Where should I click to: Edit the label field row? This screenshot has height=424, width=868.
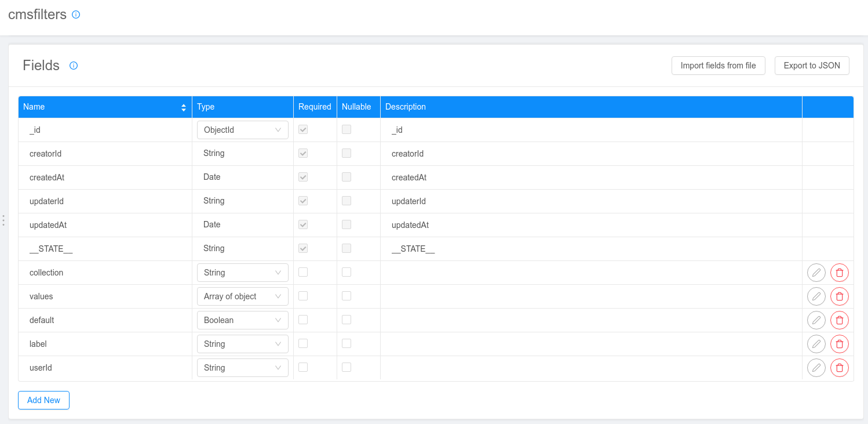tap(816, 344)
